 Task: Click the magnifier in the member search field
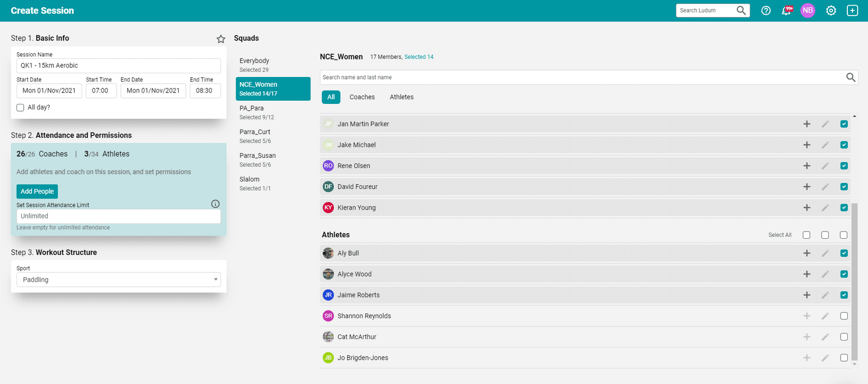(850, 78)
